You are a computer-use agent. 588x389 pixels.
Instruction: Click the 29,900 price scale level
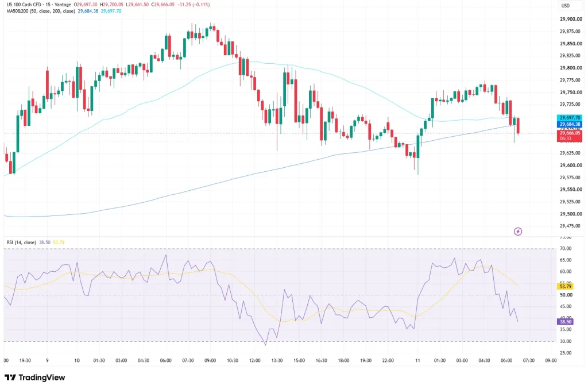coord(571,19)
